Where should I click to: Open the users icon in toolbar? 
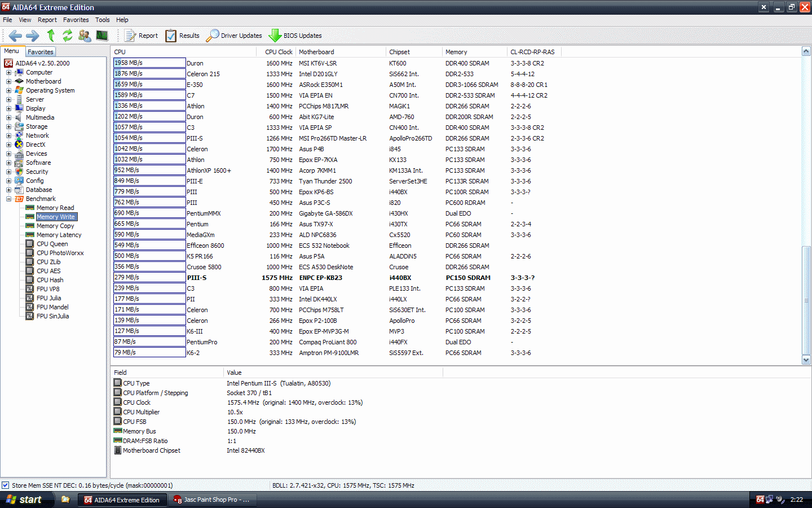pyautogui.click(x=85, y=36)
